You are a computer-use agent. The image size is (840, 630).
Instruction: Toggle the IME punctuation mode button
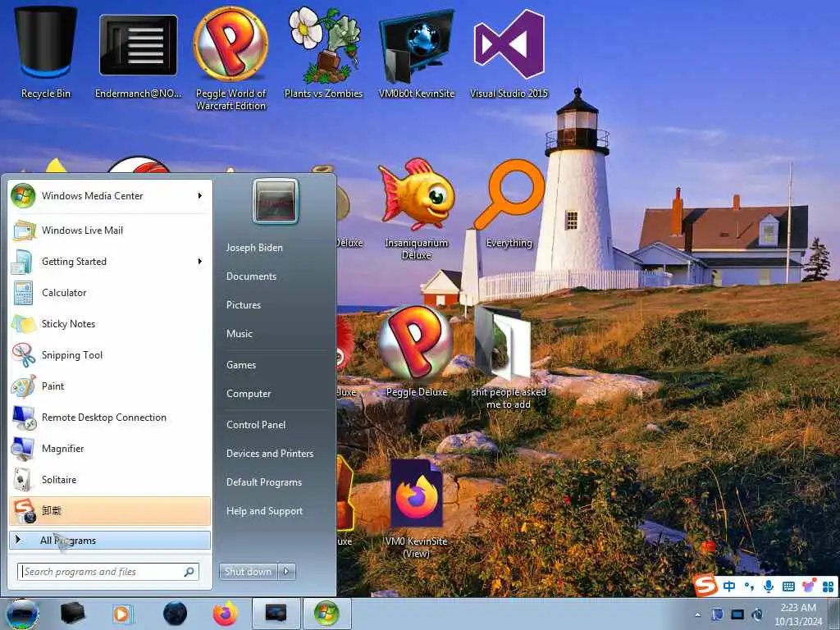749,587
